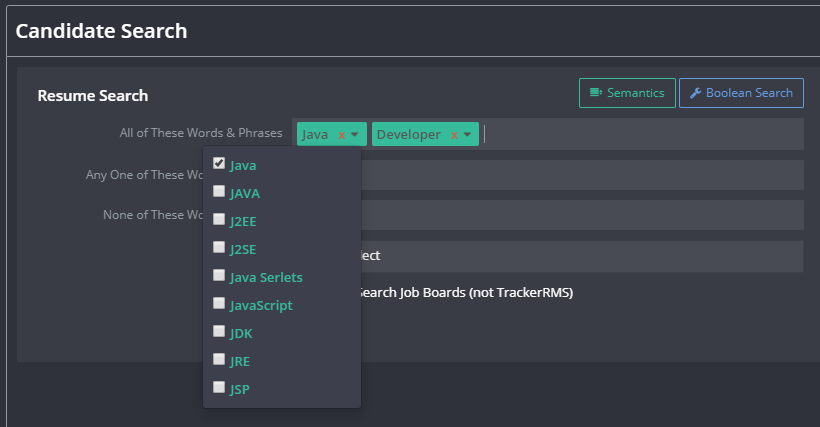Uncheck the Java checkbox

tap(219, 164)
